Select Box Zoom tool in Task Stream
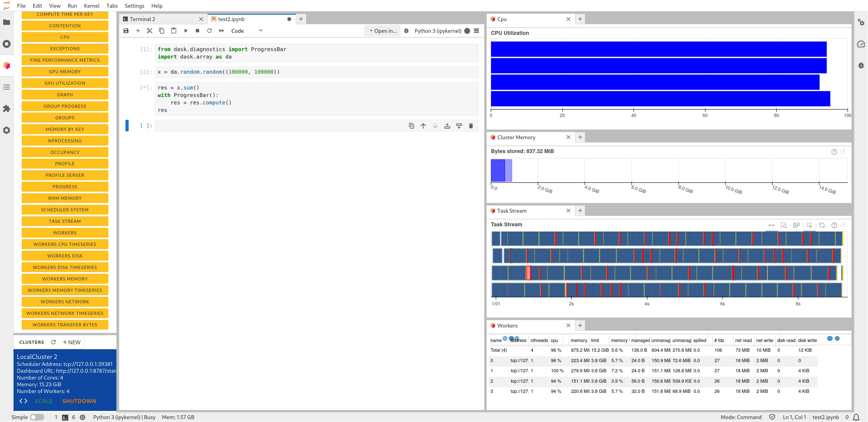 [x=784, y=225]
